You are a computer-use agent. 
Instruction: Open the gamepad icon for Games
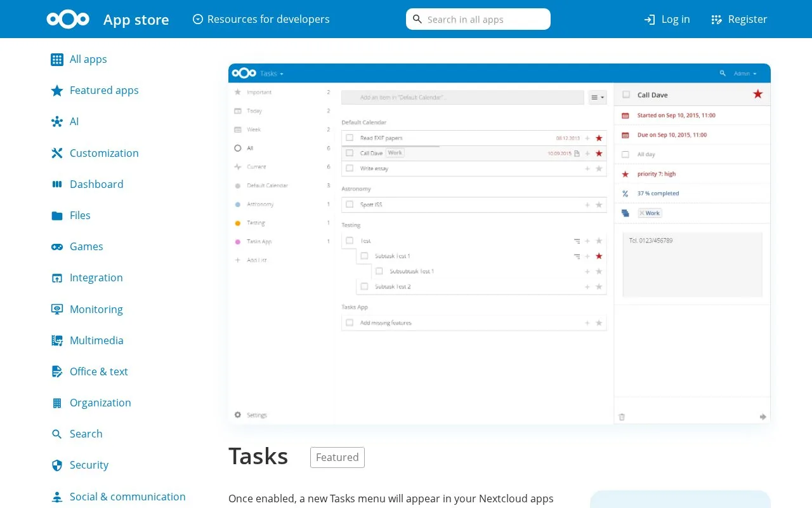click(57, 246)
